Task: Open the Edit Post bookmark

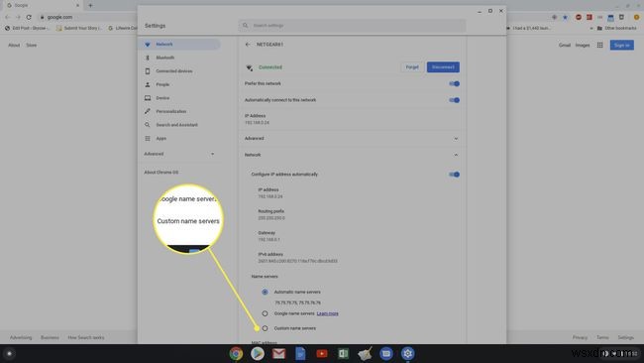Action: pyautogui.click(x=27, y=29)
